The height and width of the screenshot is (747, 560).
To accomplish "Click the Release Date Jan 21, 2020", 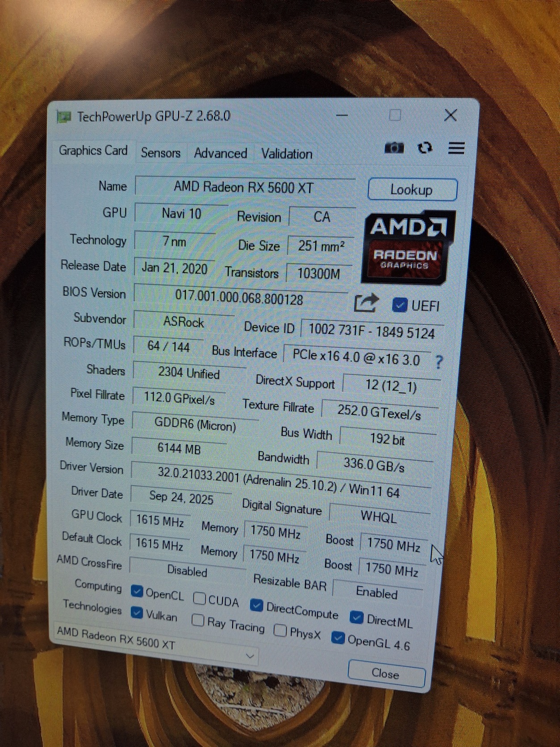I will click(174, 269).
